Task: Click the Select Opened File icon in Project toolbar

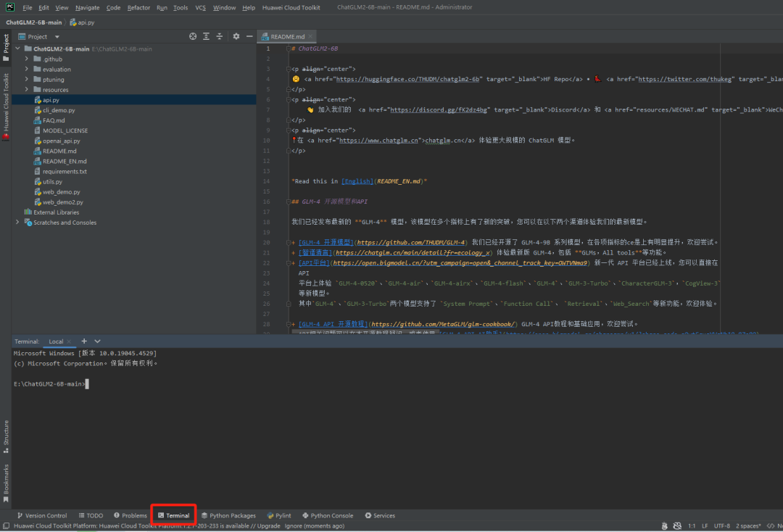Action: click(191, 36)
